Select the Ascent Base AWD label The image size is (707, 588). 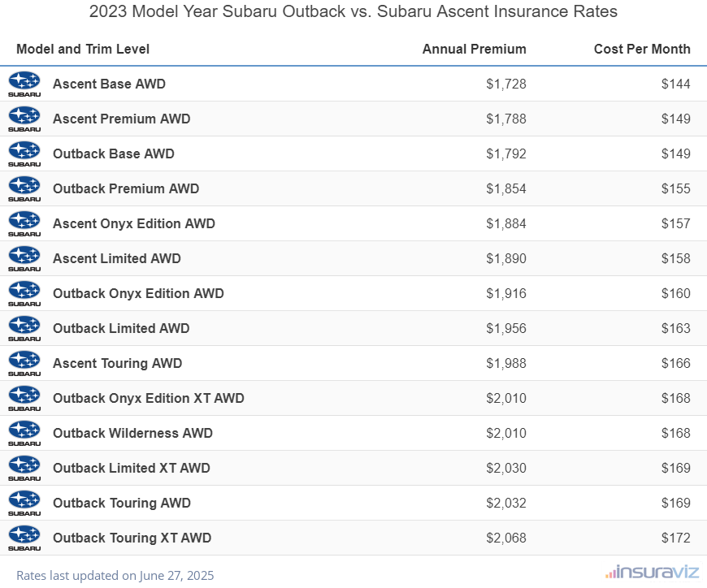(x=109, y=84)
